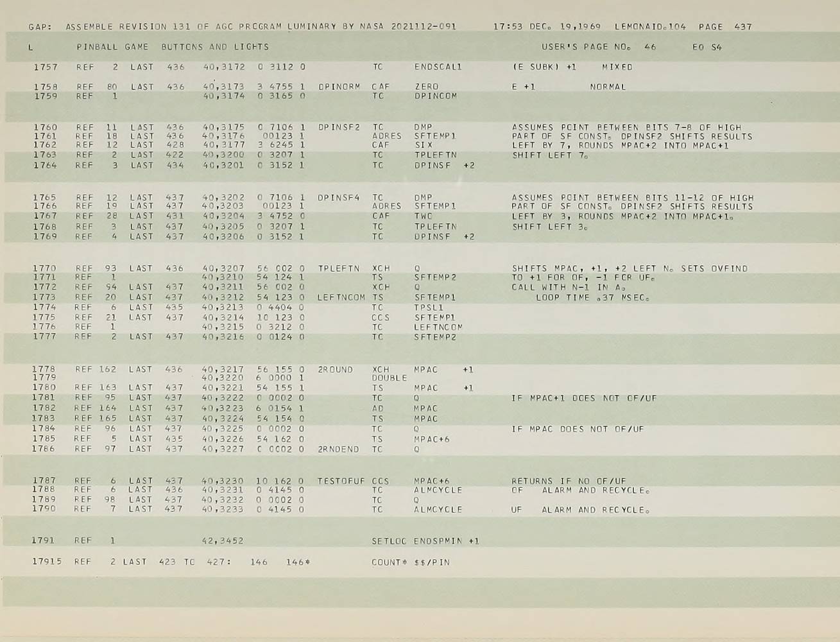Click LOOP TIME .37 MSEC comment
This screenshot has height=642, width=840.
coord(593,298)
